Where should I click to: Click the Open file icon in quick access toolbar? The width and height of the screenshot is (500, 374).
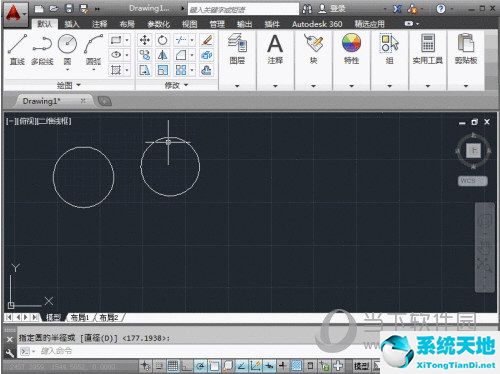pyautogui.click(x=54, y=9)
